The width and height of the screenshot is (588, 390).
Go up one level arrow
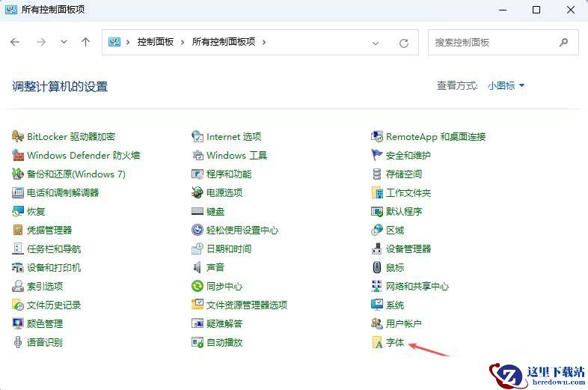(85, 42)
